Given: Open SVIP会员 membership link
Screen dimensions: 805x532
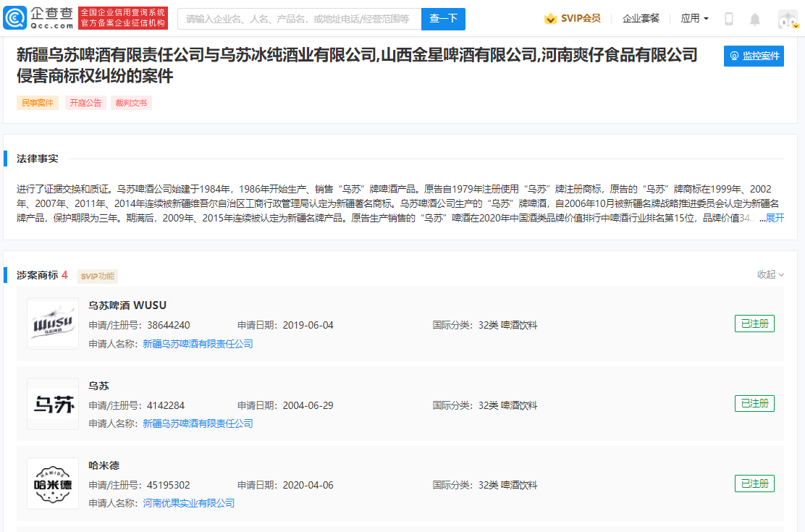Looking at the screenshot, I should click(581, 19).
